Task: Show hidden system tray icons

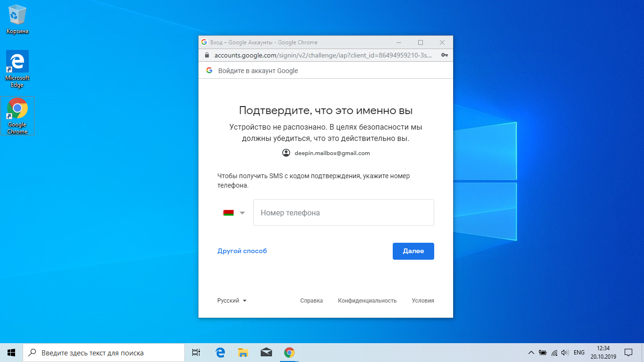Action: (531, 353)
